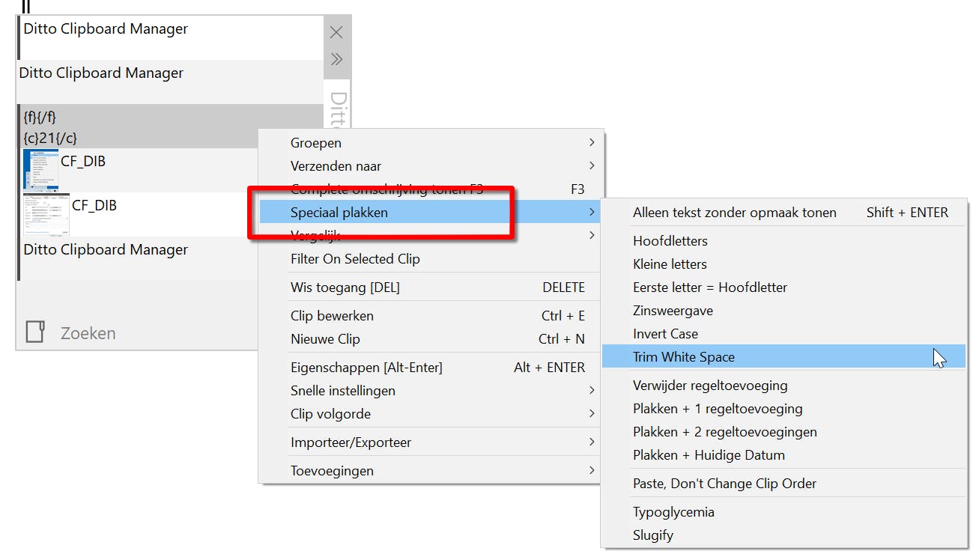Click the search options icon beside Zoeken
The height and width of the screenshot is (560, 979).
(x=35, y=332)
